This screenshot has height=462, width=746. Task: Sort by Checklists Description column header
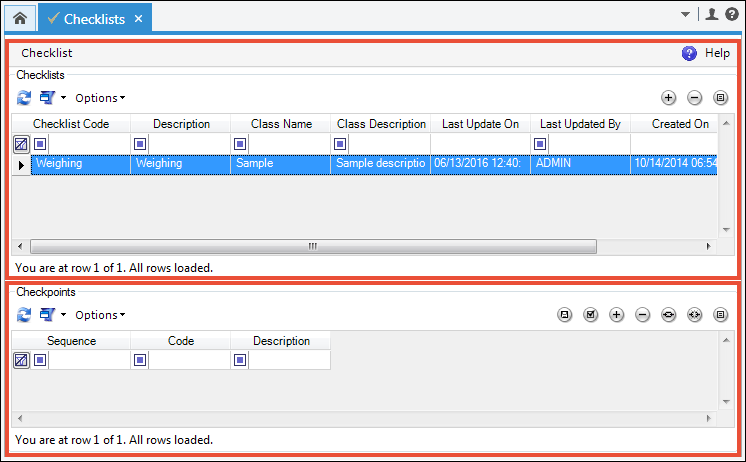(x=181, y=124)
